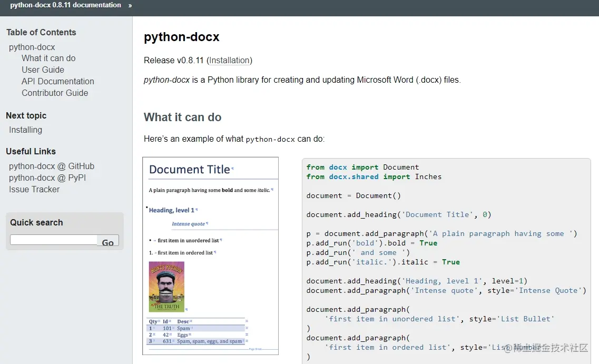Click the Useful Links sidebar heading
This screenshot has width=599, height=364.
point(31,152)
